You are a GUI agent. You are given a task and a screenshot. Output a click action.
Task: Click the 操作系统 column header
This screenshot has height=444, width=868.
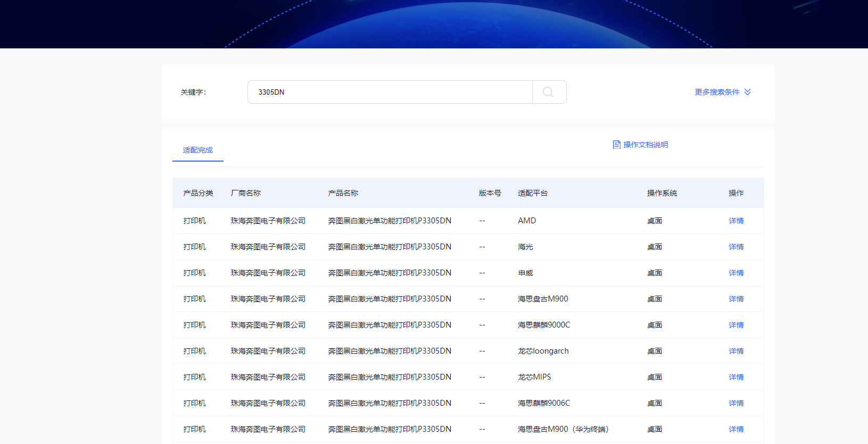[662, 193]
